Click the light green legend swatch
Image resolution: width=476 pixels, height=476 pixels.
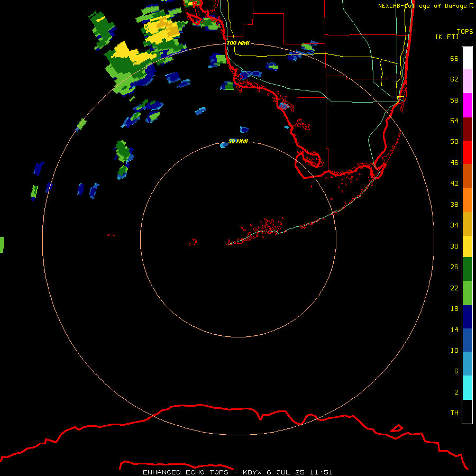[467, 293]
